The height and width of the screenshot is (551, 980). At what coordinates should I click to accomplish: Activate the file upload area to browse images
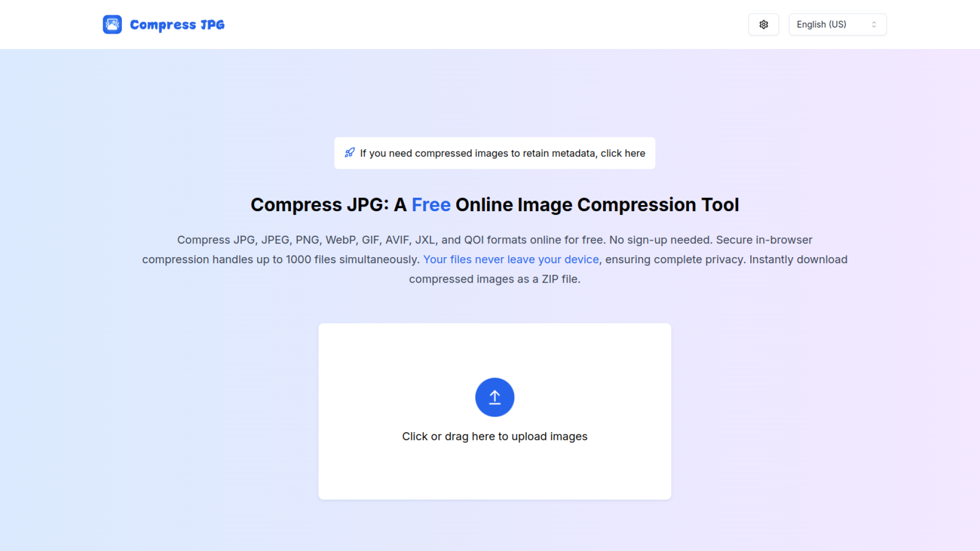point(494,411)
